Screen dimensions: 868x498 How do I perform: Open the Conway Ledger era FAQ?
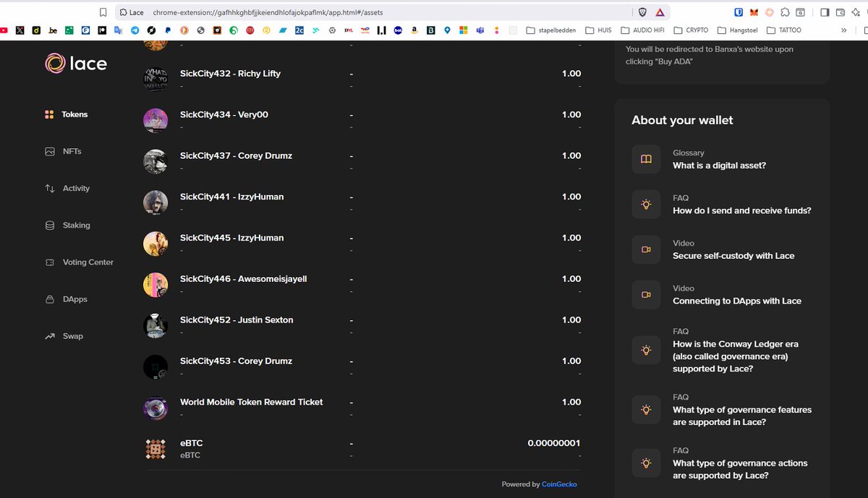click(736, 356)
